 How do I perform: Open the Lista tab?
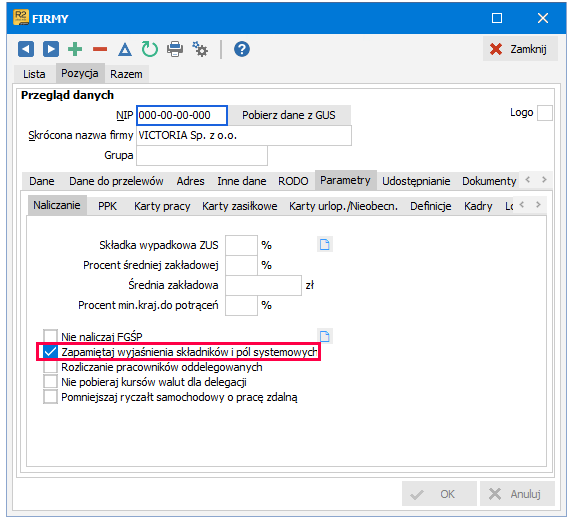34,74
